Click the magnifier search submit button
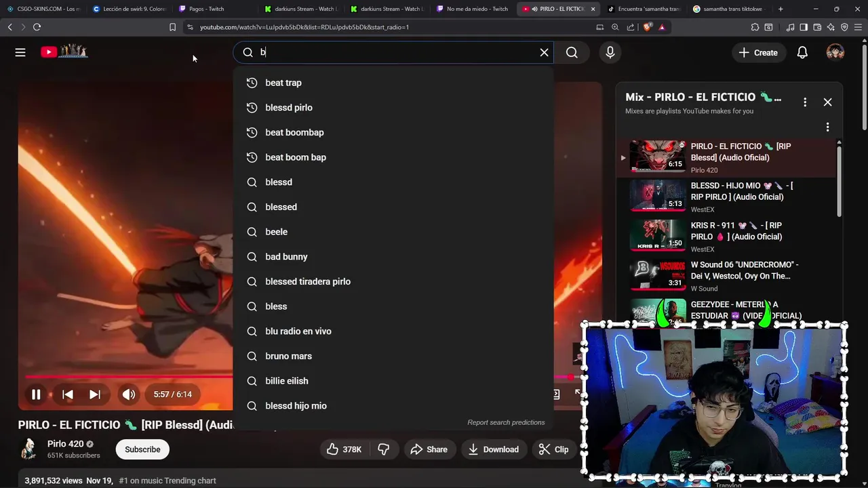 (572, 52)
